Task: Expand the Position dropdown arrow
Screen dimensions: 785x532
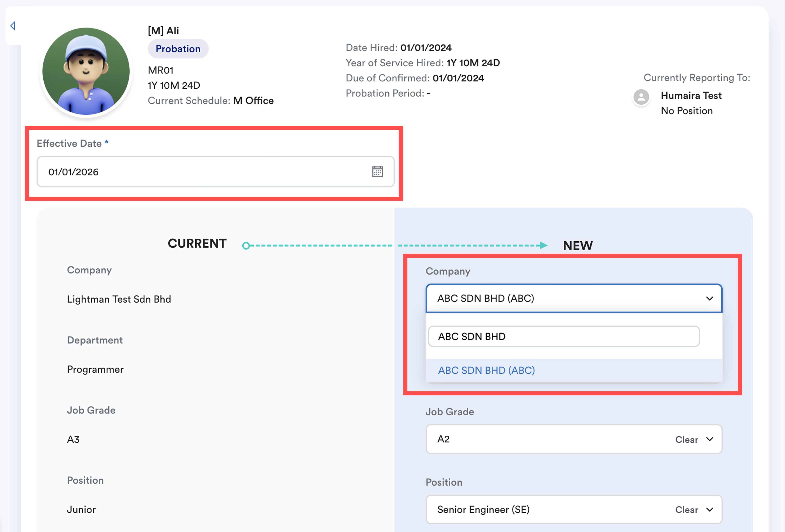Action: (x=710, y=509)
